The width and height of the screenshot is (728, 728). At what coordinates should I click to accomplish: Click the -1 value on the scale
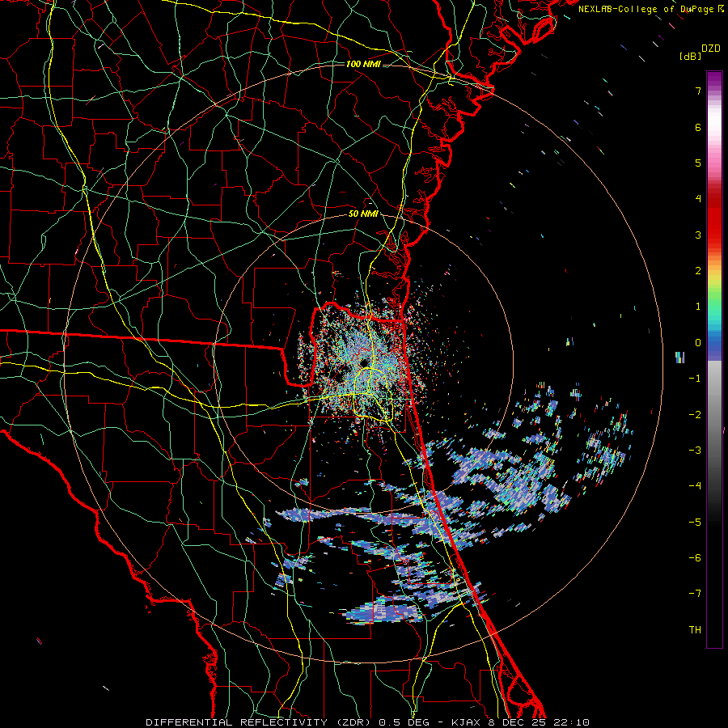[x=695, y=379]
